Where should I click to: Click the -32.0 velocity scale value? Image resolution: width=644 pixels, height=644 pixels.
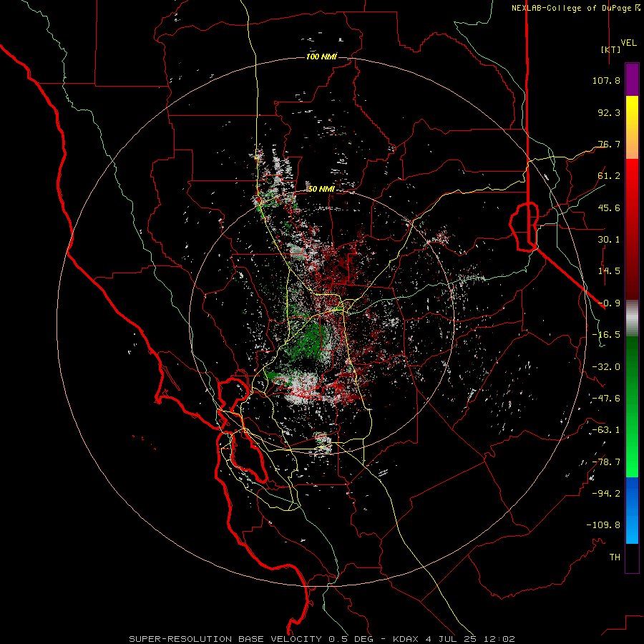tap(606, 367)
